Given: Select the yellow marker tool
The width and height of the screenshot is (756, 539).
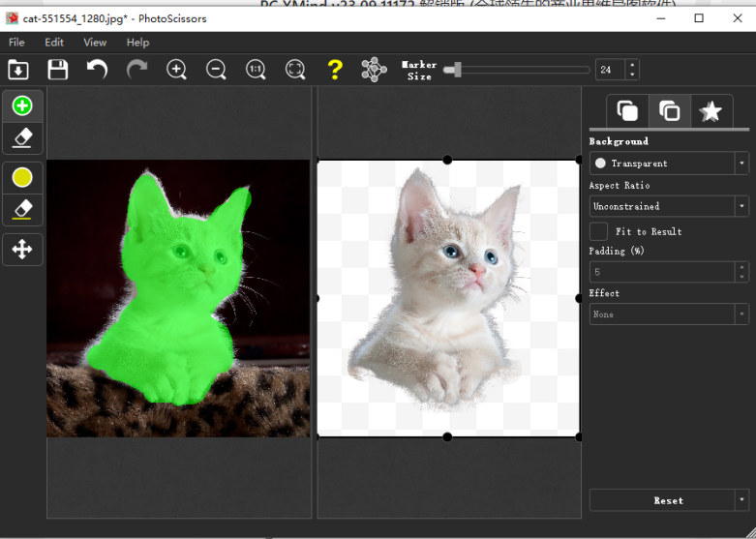Looking at the screenshot, I should 22,177.
